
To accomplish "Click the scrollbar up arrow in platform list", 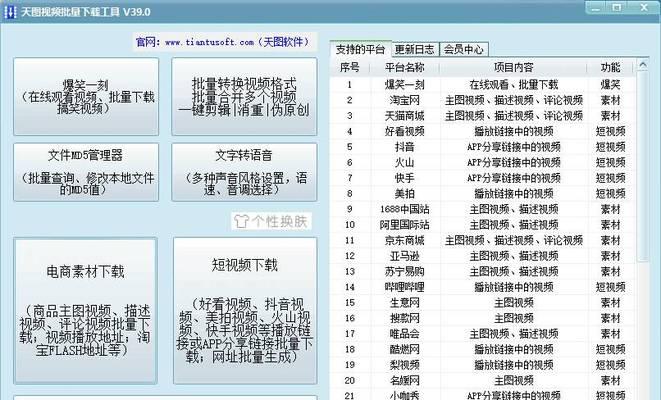I will click(x=642, y=65).
